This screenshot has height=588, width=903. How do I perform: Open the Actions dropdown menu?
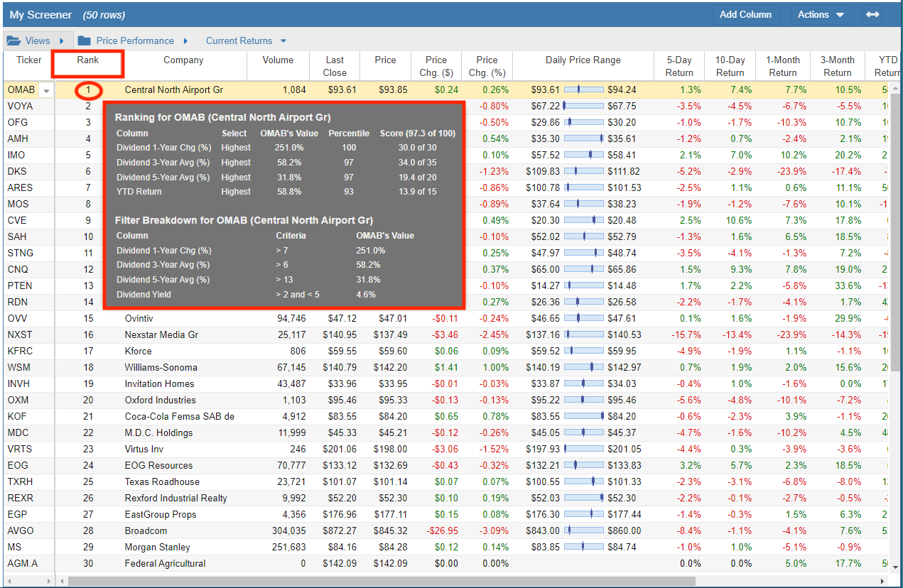821,14
